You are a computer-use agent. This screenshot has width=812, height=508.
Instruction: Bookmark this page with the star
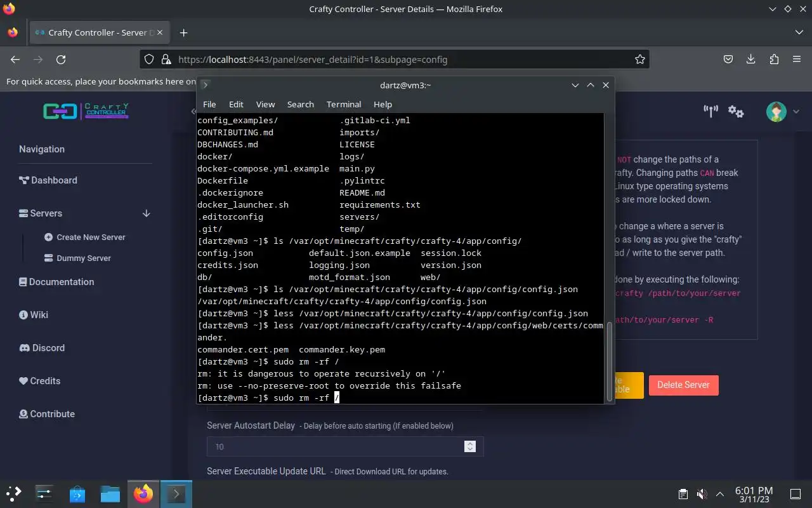[640, 59]
